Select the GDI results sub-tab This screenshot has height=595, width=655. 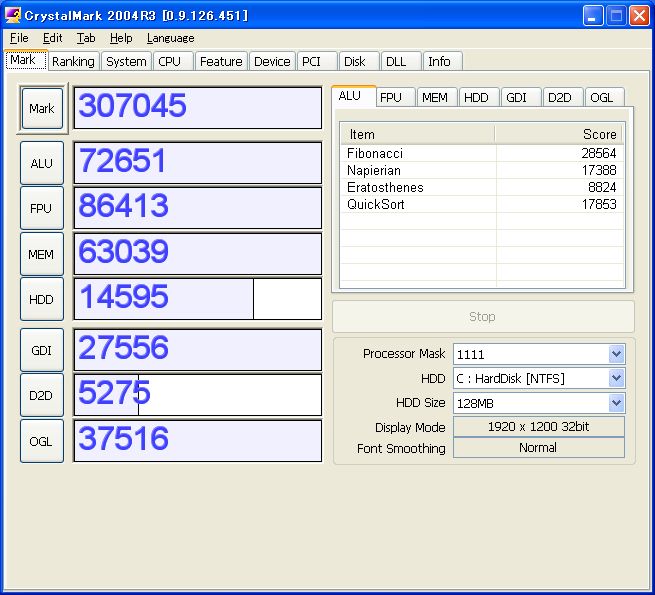tap(520, 98)
